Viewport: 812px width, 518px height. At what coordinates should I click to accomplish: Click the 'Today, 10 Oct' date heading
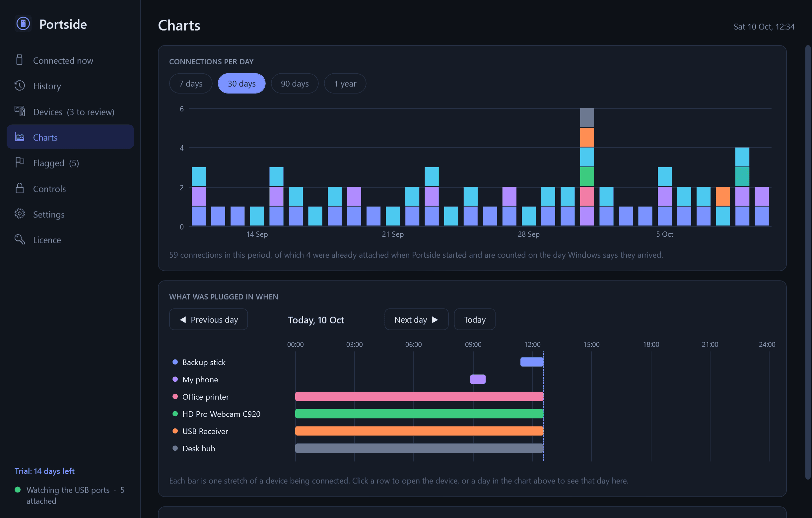coord(316,320)
